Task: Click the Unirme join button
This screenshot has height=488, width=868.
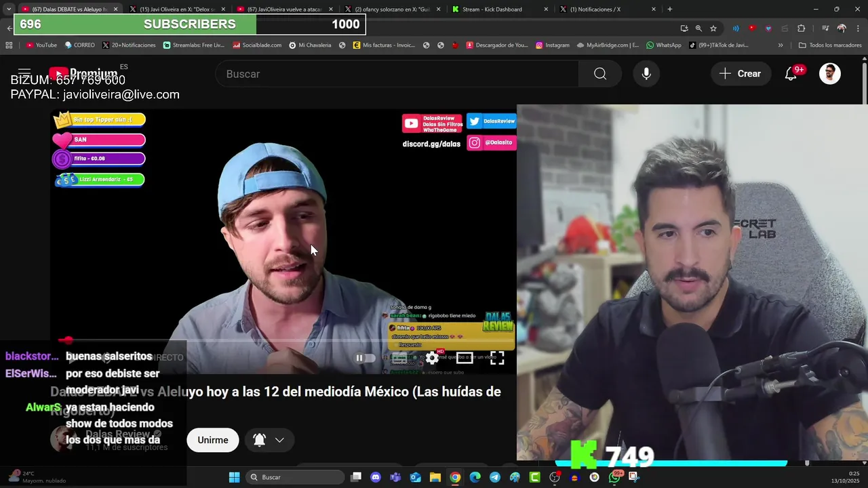Action: click(213, 440)
